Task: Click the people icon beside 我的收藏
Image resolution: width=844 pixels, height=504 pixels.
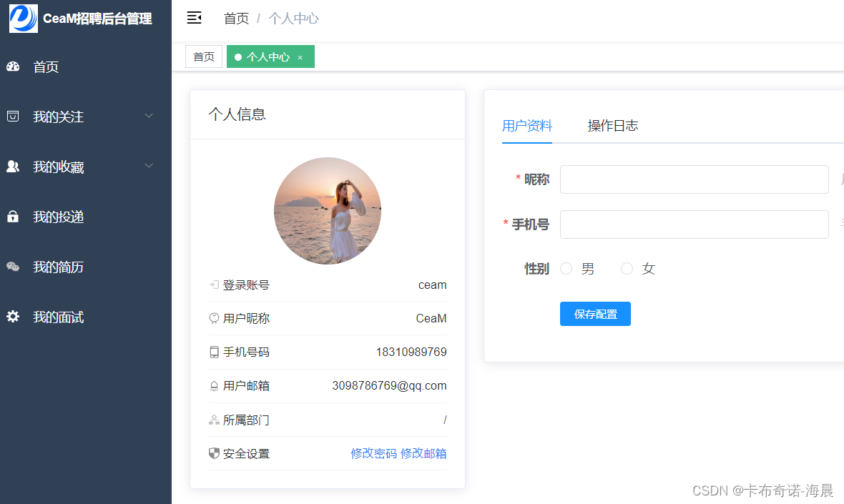Action: tap(13, 167)
